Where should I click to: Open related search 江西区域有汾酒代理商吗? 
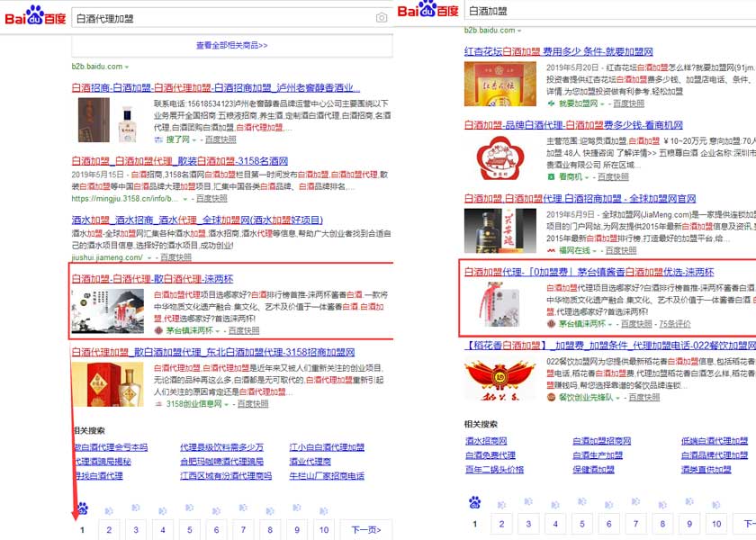226,476
